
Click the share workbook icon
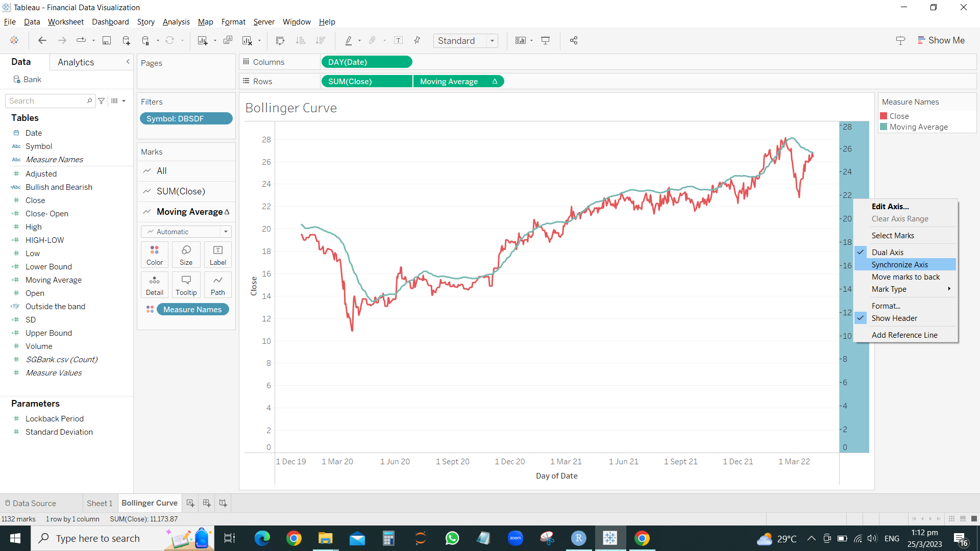(574, 41)
